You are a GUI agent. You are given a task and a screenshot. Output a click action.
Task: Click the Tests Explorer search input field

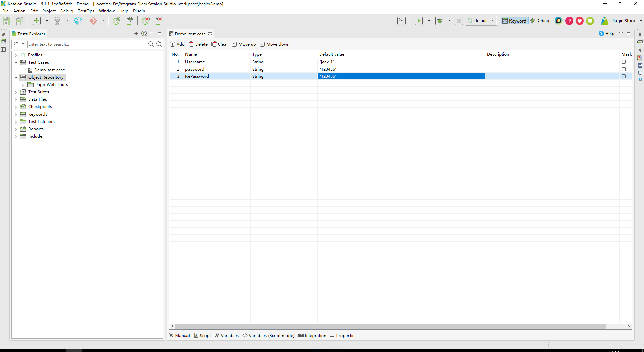click(x=87, y=44)
